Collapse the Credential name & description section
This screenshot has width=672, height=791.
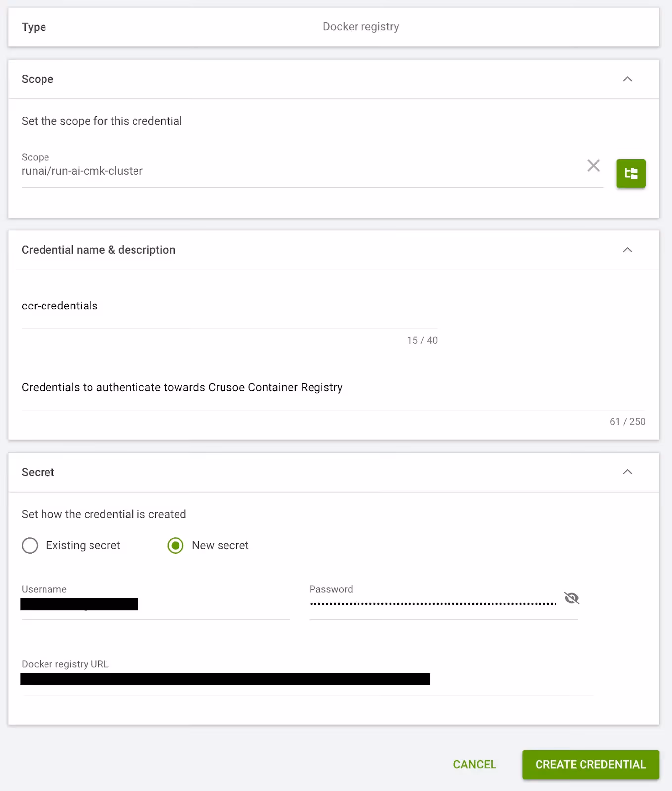627,250
